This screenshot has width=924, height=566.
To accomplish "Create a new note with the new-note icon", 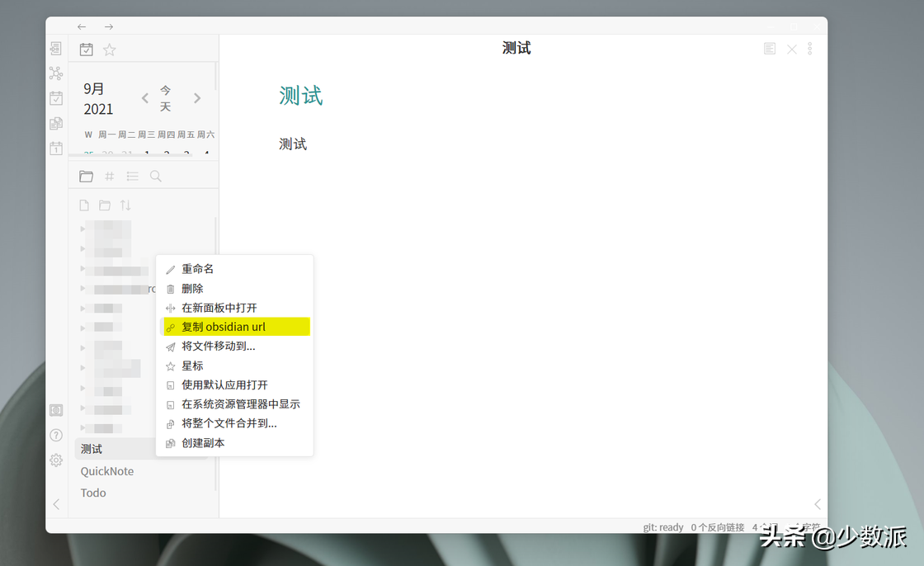I will (x=86, y=205).
